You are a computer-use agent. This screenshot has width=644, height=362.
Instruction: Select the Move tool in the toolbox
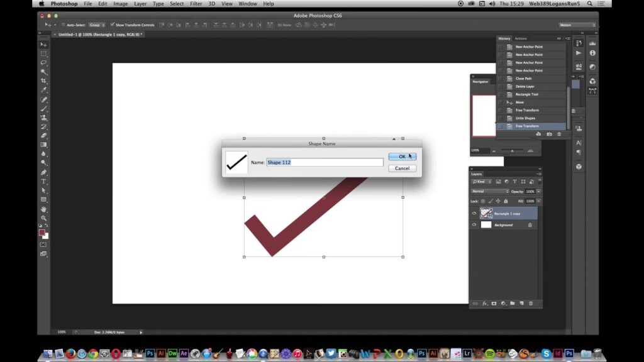[43, 45]
